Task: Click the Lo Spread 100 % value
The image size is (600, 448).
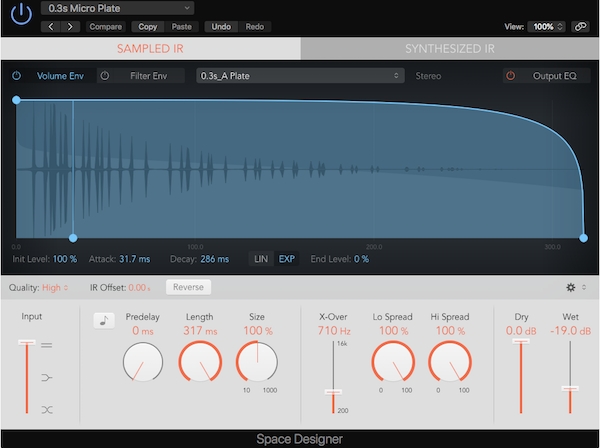Action: click(393, 331)
